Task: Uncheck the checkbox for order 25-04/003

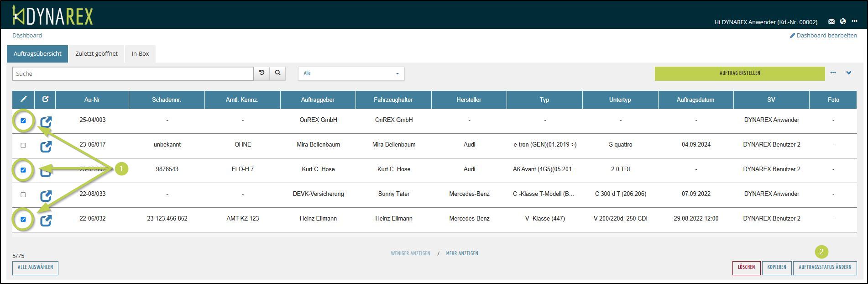Action: [23, 121]
